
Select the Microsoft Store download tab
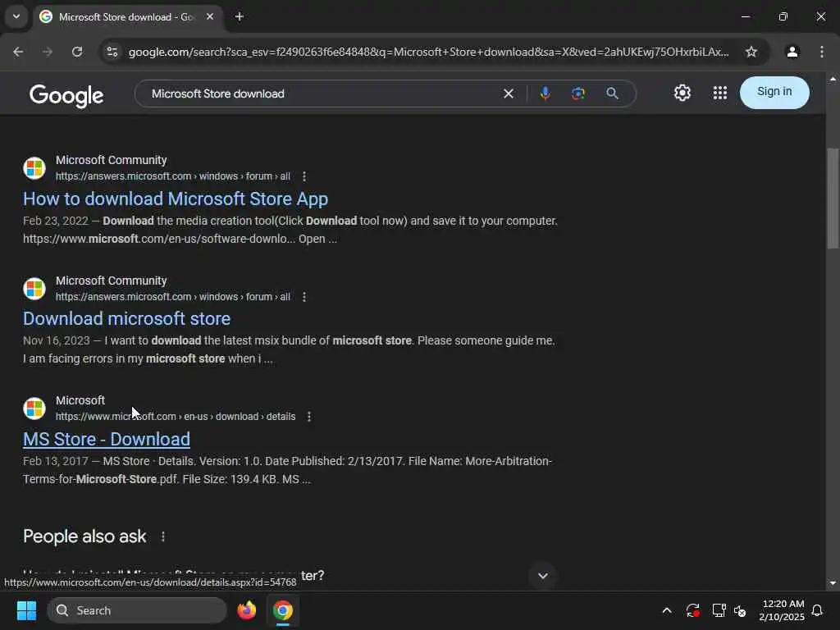(x=129, y=16)
